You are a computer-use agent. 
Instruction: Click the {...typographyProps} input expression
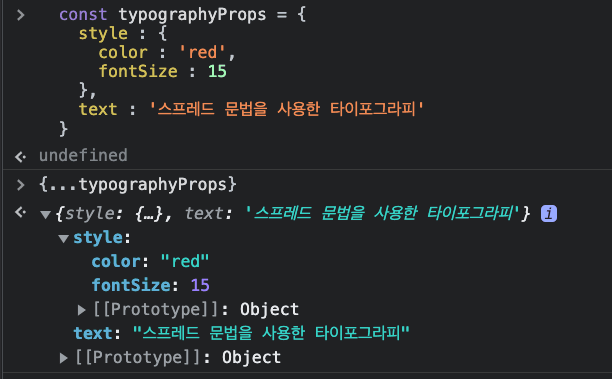point(138,184)
